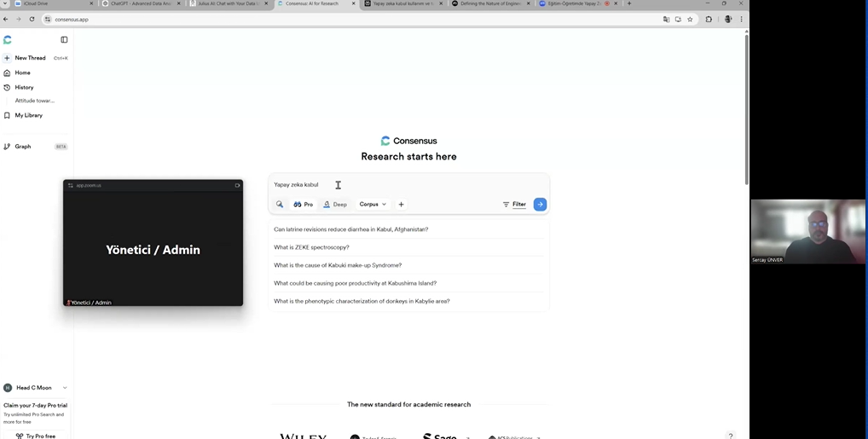Open History in the sidebar
Viewport: 868px width, 439px height.
click(x=24, y=87)
